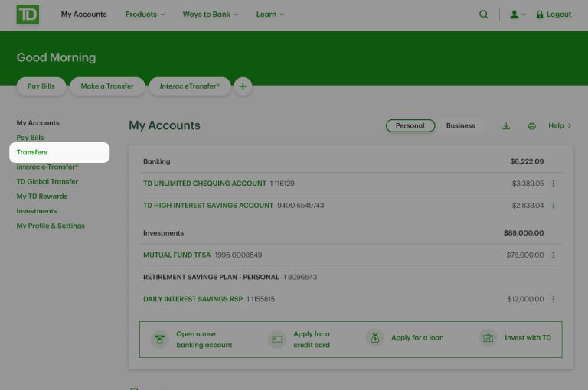The image size is (588, 390).
Task: Open the user profile icon menu
Action: pos(514,15)
